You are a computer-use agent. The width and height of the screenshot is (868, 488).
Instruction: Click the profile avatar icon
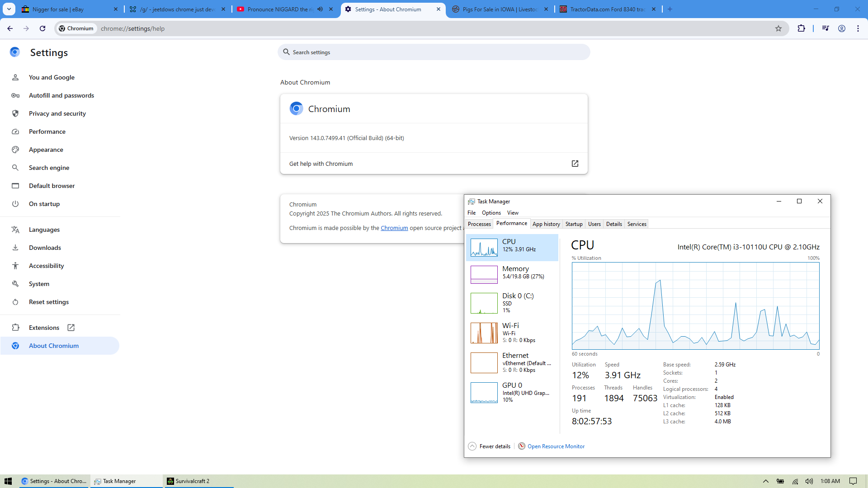coord(841,28)
